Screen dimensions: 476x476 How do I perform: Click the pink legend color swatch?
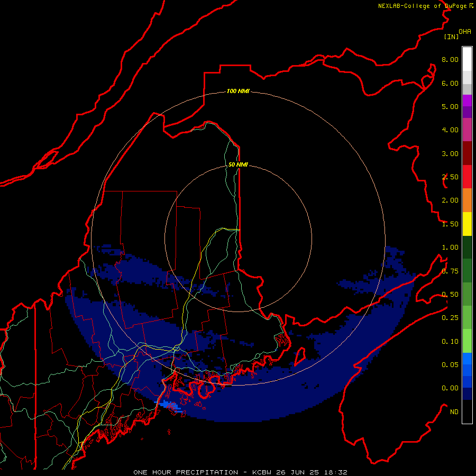tap(467, 130)
